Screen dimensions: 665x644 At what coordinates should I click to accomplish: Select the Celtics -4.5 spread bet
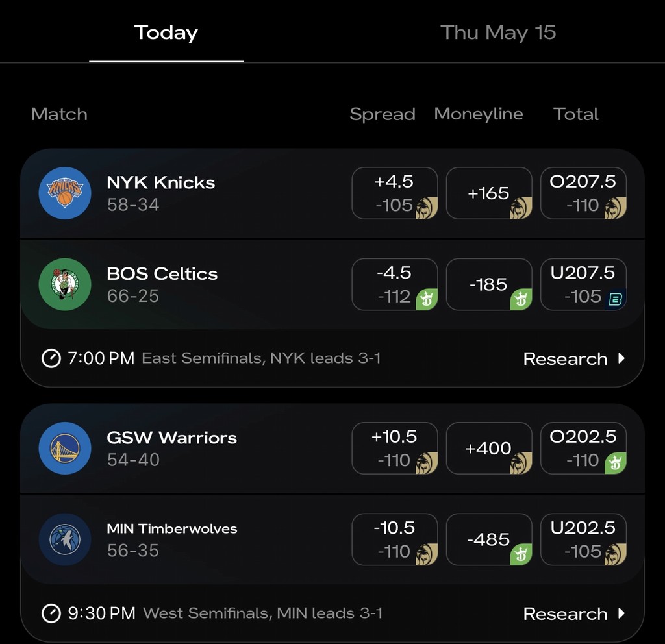click(395, 284)
